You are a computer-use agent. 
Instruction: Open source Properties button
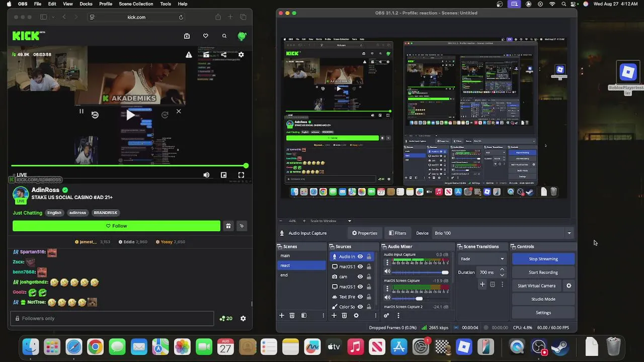[x=365, y=233]
